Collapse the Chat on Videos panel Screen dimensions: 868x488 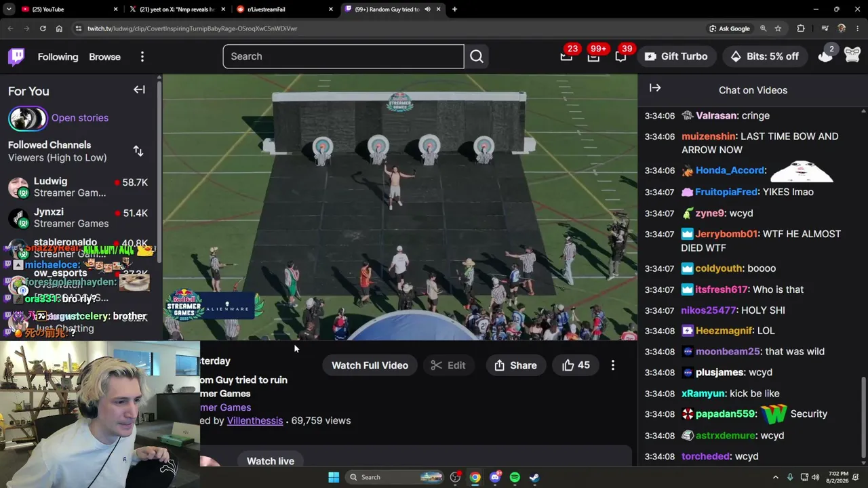[655, 88]
